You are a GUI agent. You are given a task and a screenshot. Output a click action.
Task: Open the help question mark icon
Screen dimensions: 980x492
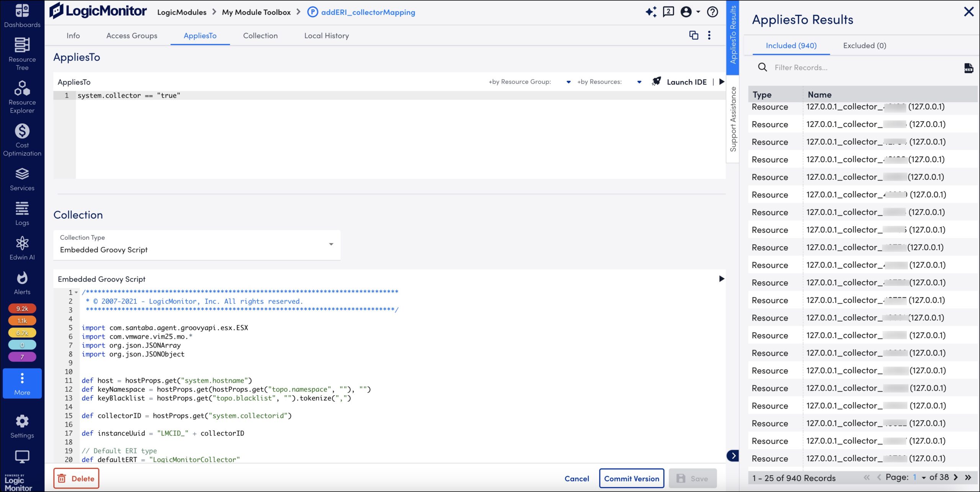pos(712,12)
